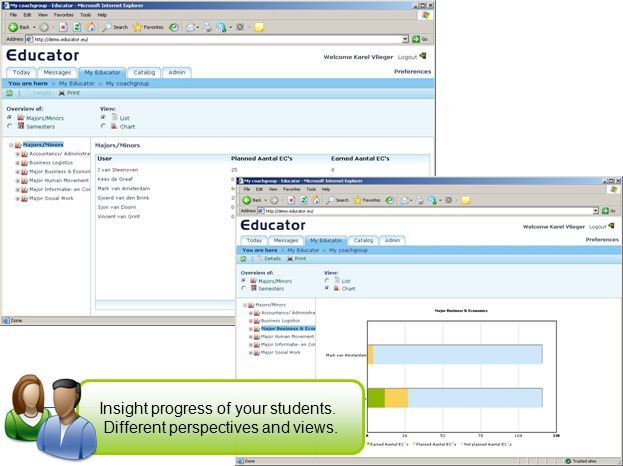Click Back arrow in front window toolbar
The width and height of the screenshot is (623, 466).
247,200
